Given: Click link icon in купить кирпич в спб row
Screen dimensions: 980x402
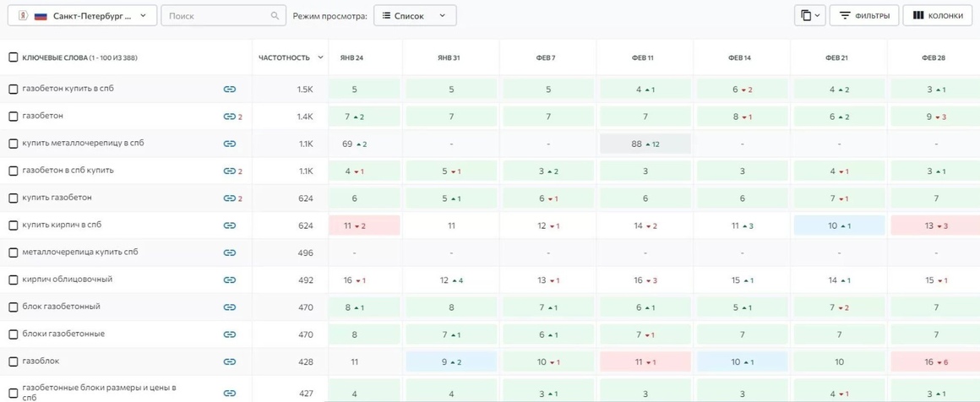Looking at the screenshot, I should pos(230,225).
